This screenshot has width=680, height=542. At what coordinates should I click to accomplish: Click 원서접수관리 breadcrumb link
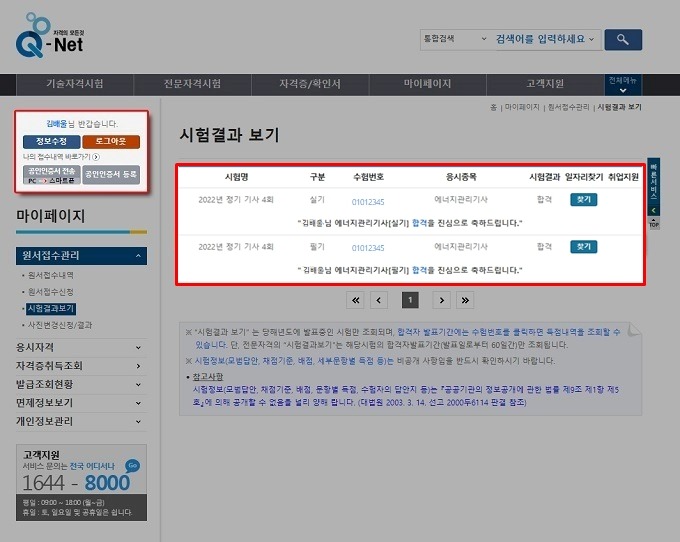coord(568,107)
